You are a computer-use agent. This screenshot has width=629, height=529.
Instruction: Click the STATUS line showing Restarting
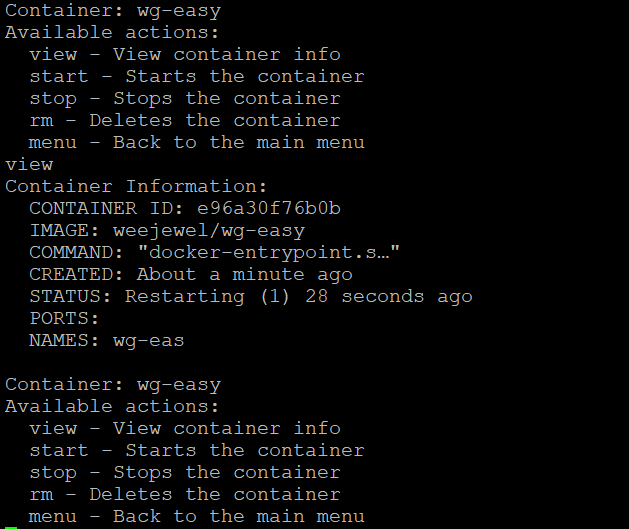251,297
